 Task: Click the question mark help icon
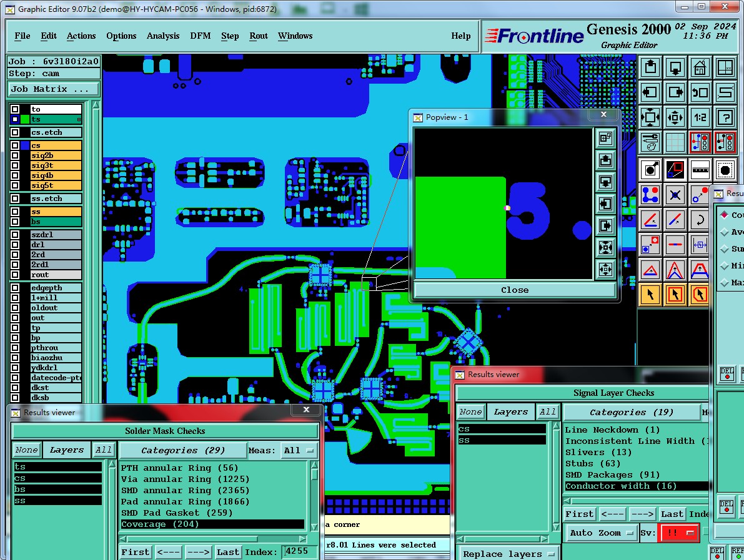725,117
